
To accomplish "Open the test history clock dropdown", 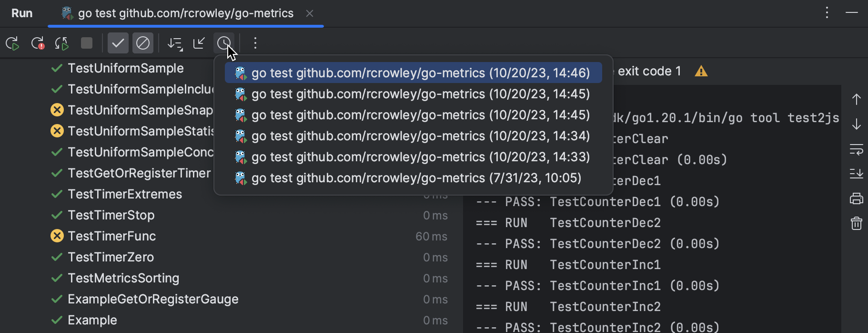I will (x=224, y=43).
